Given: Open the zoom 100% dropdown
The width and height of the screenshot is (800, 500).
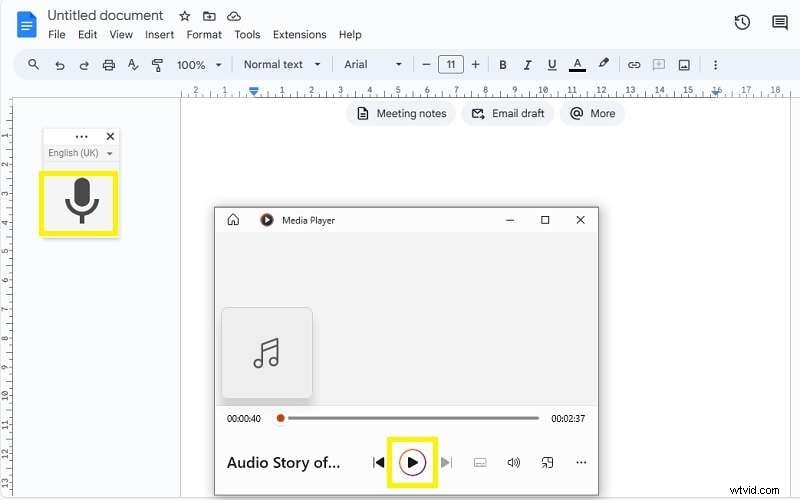Looking at the screenshot, I should point(199,65).
